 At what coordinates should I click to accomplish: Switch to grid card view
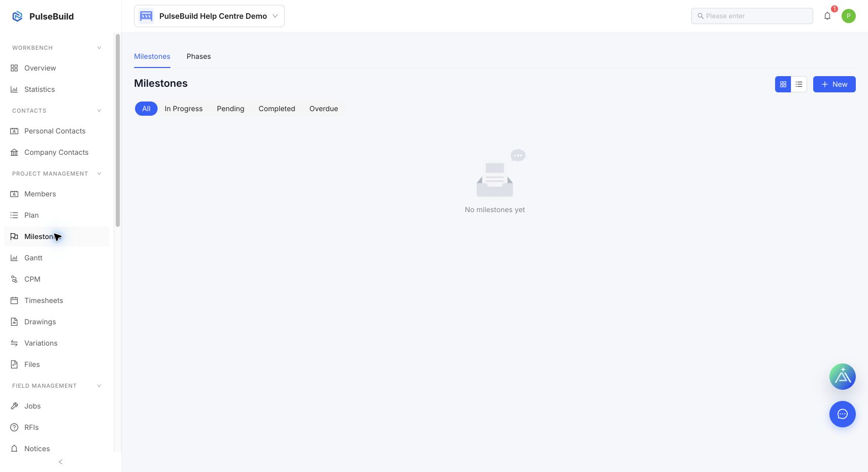(783, 84)
